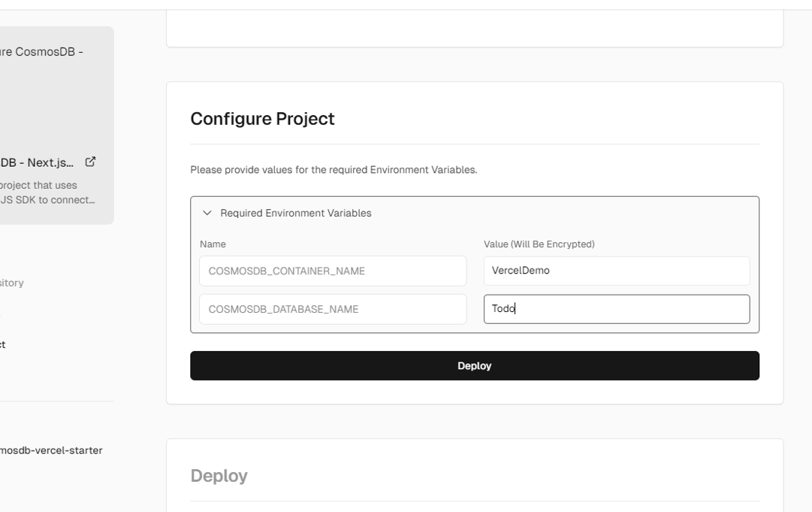Click the Todo value input field
Screen dimensions: 812x512
(x=616, y=309)
